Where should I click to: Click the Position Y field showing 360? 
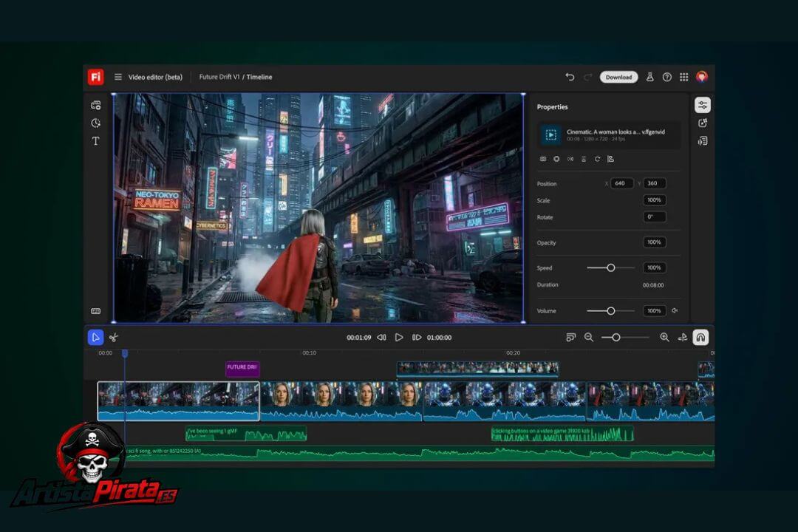[x=655, y=183]
